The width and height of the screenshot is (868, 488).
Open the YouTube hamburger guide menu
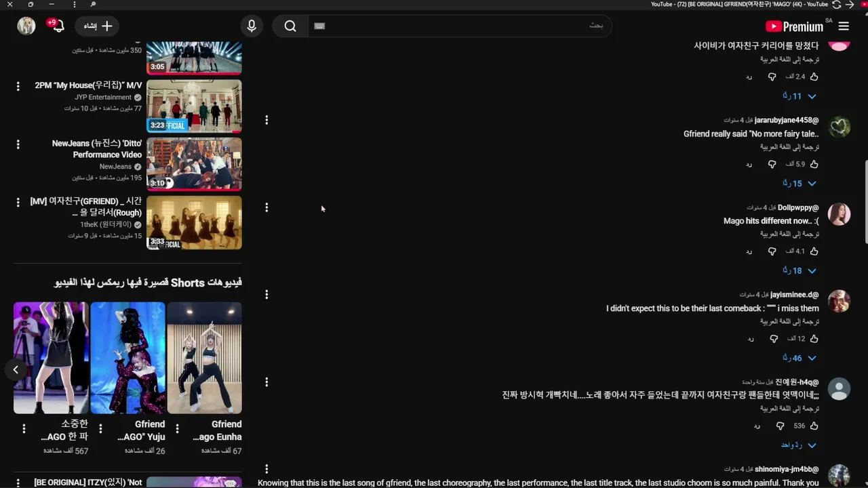pyautogui.click(x=844, y=26)
